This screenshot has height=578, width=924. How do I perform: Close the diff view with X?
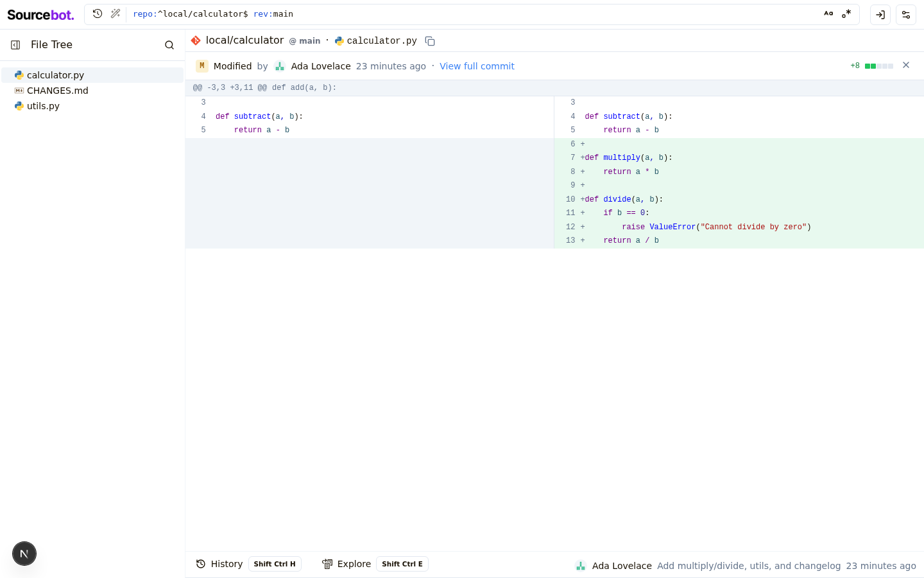click(906, 65)
